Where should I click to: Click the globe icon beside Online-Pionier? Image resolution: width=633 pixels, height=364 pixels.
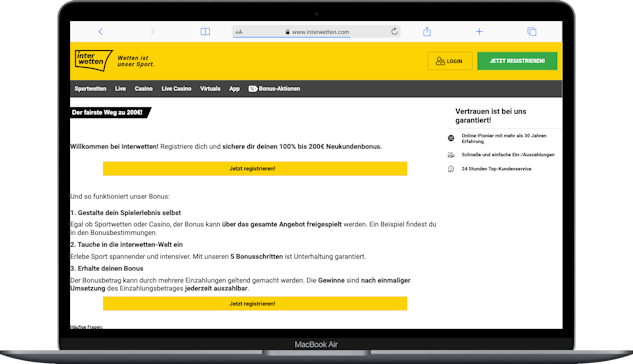pos(451,138)
